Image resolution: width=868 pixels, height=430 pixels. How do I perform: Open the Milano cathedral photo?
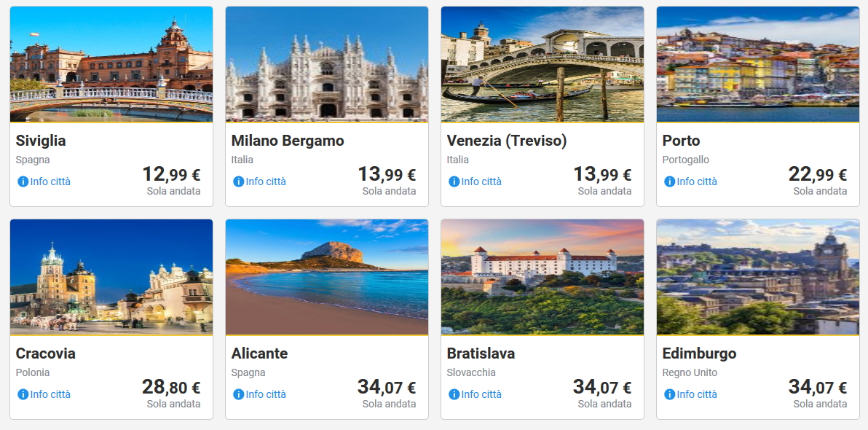pyautogui.click(x=327, y=65)
